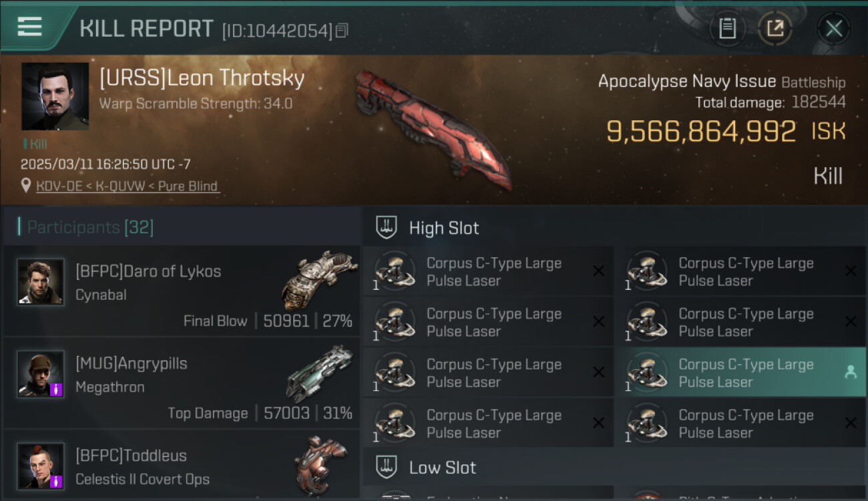Viewport: 868px width, 501px height.
Task: Tap the Megathron ship icon
Action: 319,373
